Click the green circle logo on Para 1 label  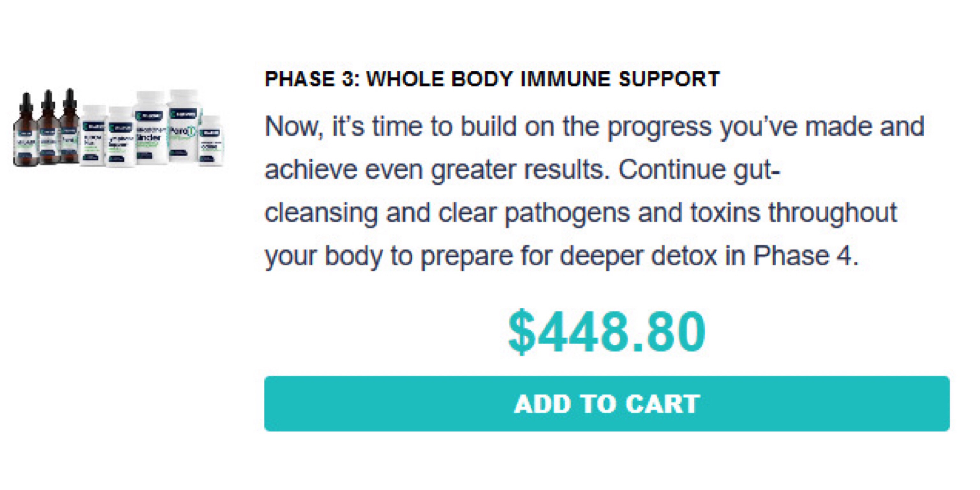(x=192, y=131)
